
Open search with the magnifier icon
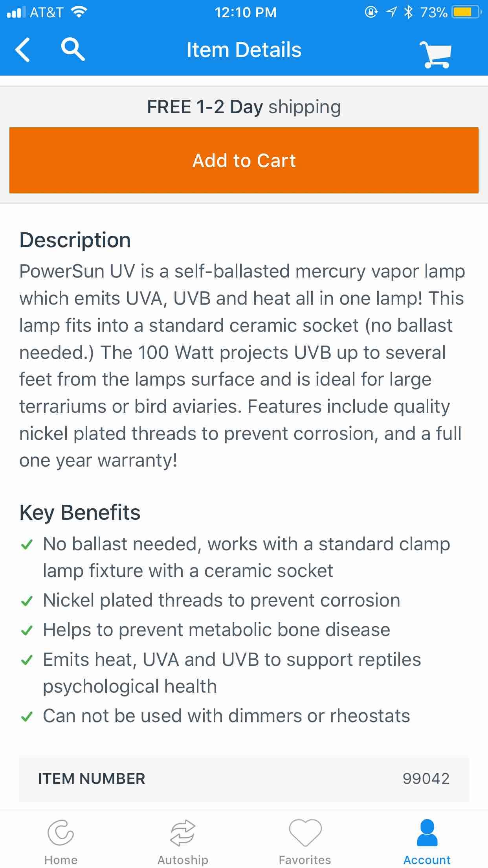pos(73,50)
